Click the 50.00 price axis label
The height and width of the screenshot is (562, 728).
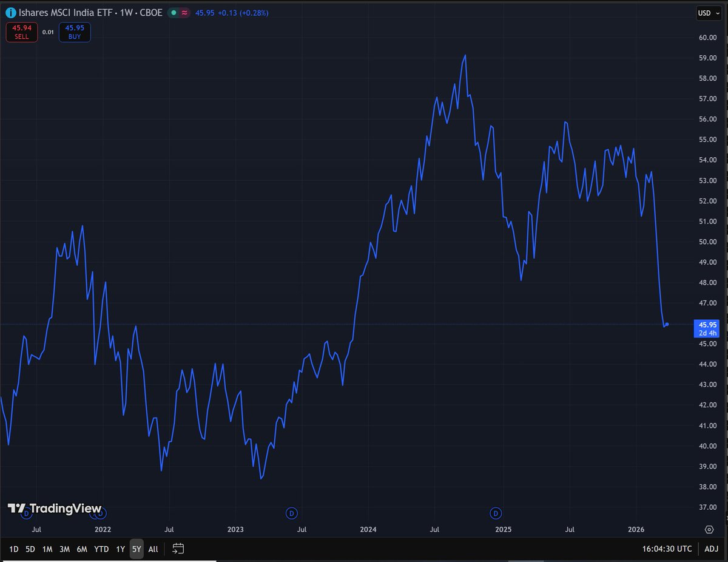[x=709, y=242]
